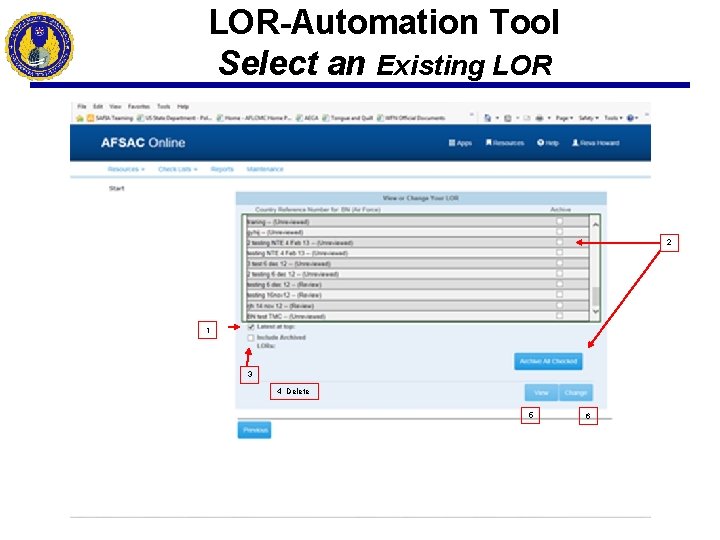
Task: Open US State Department favorite link
Action: click(x=174, y=118)
